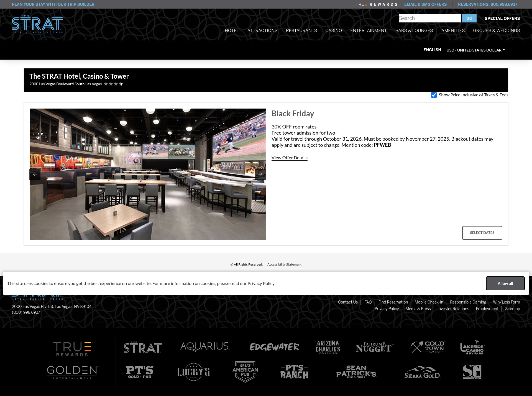532x396 pixels.
Task: Open the Bars & Lounges menu
Action: (414, 30)
